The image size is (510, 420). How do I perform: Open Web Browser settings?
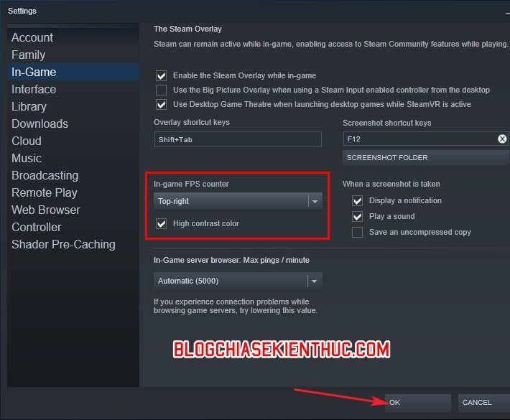73,210
